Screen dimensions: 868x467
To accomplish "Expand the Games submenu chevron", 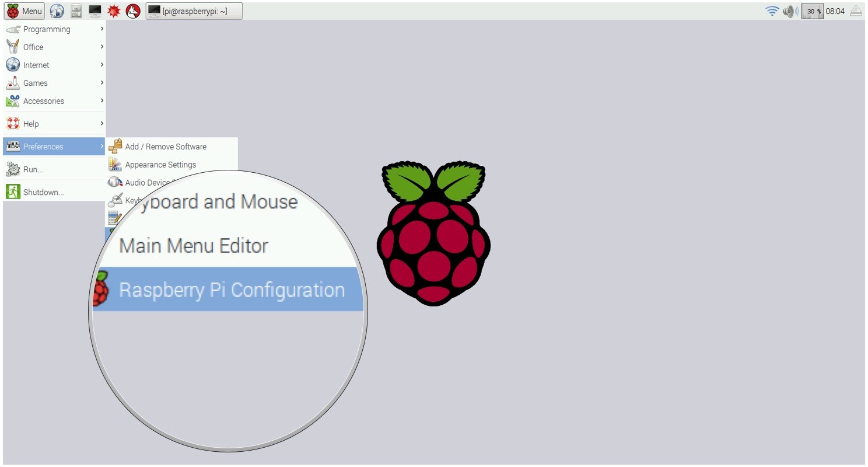I will 101,83.
